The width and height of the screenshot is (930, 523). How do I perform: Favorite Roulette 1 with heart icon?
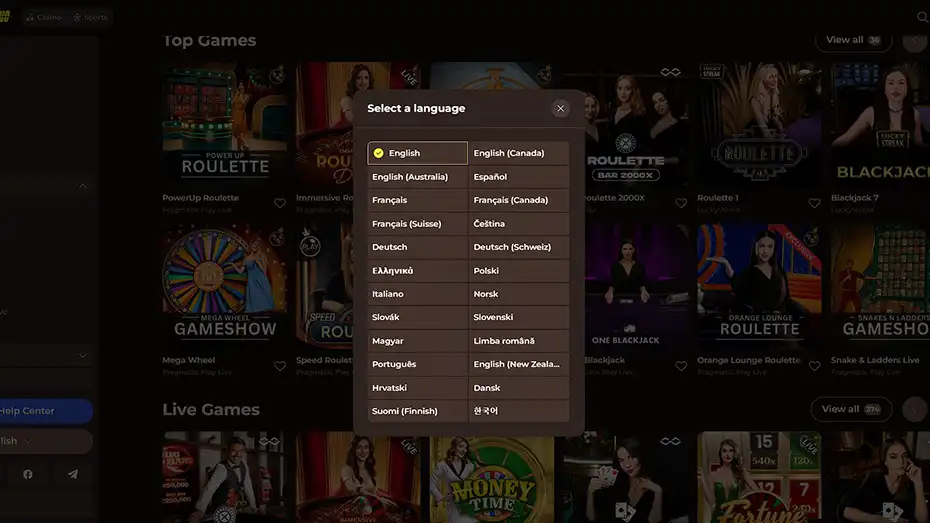click(814, 203)
